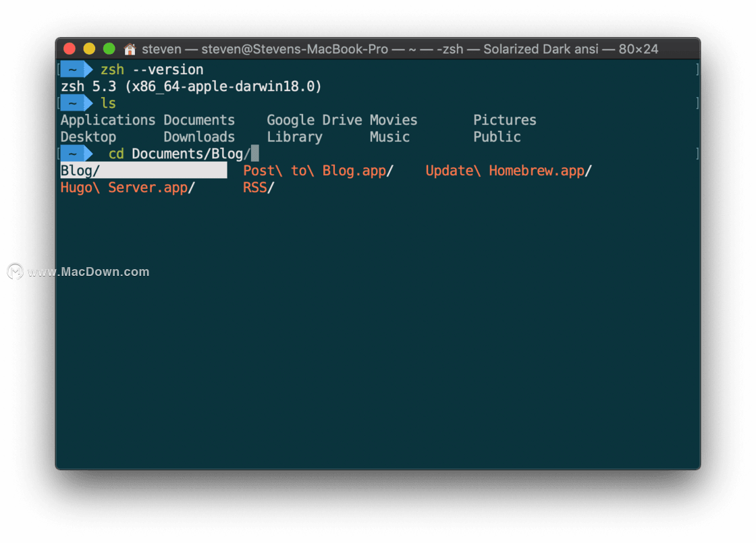
Task: Select the 'Post\ to\ Blog.app/' completion
Action: pos(318,171)
